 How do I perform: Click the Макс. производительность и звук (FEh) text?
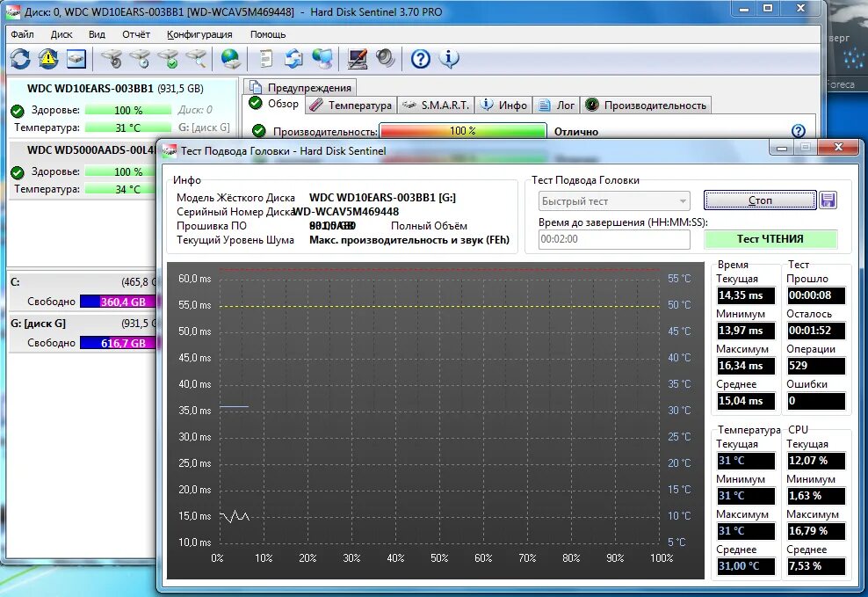pos(409,240)
